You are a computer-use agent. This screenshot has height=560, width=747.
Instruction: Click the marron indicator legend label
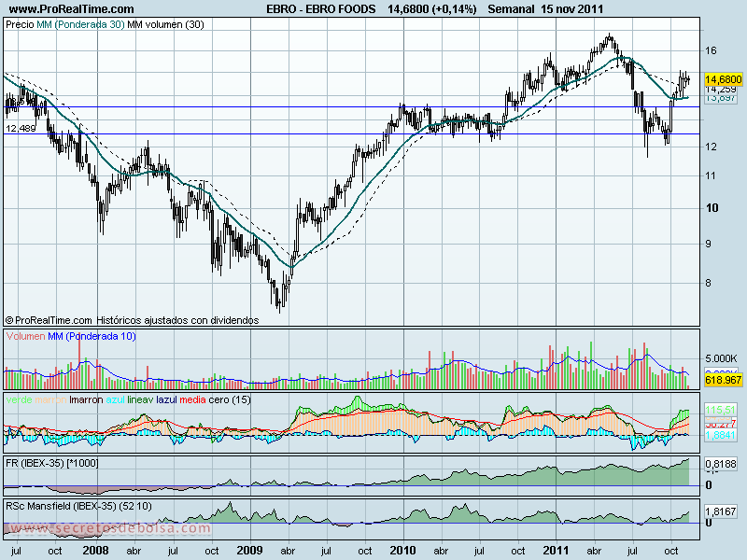(50, 399)
